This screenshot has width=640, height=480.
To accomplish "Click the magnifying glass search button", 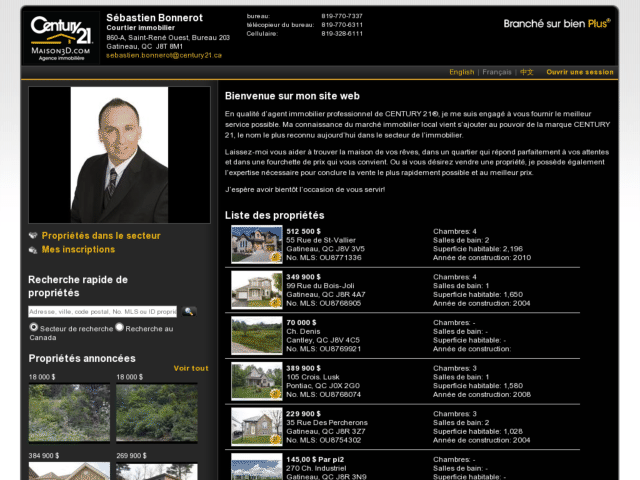I will point(189,311).
